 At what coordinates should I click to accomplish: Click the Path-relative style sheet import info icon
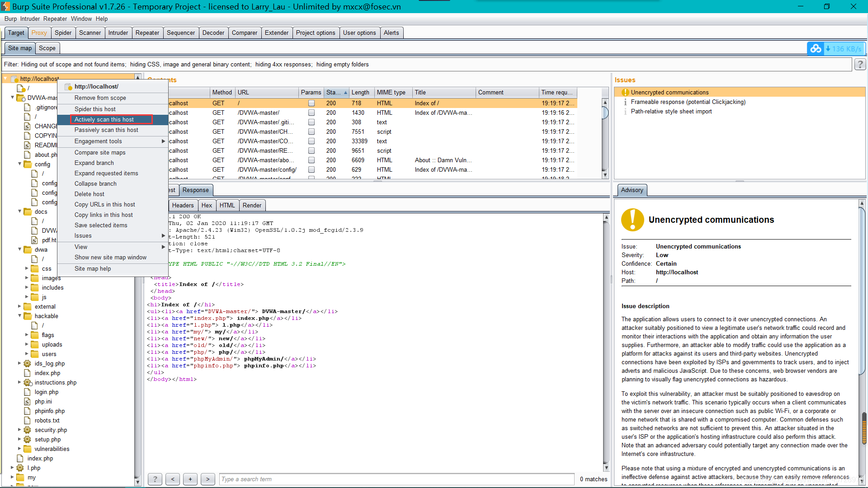[x=625, y=112]
